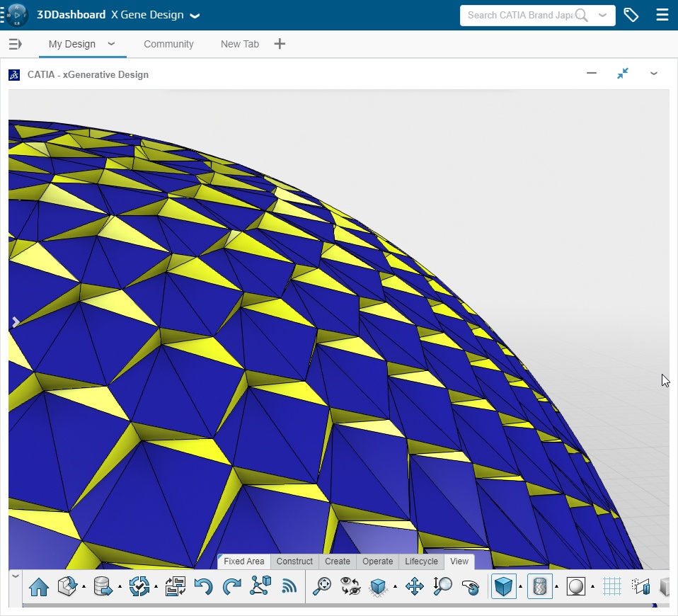Image resolution: width=678 pixels, height=616 pixels.
Task: Expand the database save icon dropdown arrow
Action: [x=120, y=587]
